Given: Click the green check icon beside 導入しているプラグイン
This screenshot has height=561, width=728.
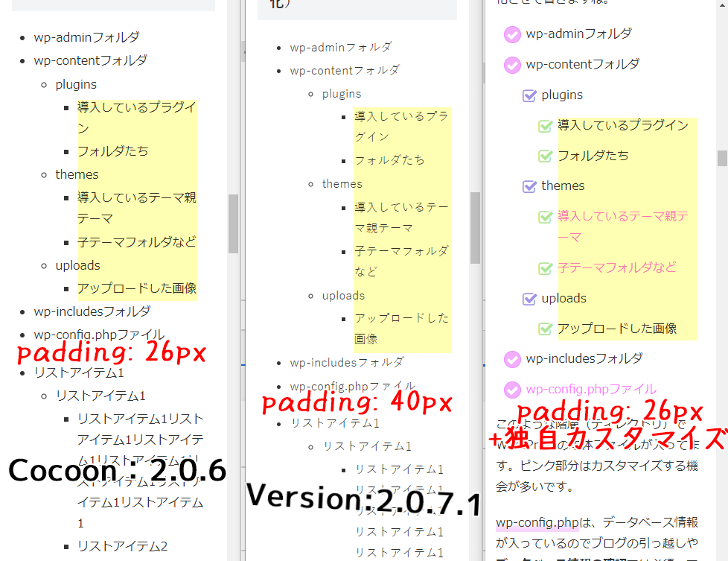Looking at the screenshot, I should point(546,126).
